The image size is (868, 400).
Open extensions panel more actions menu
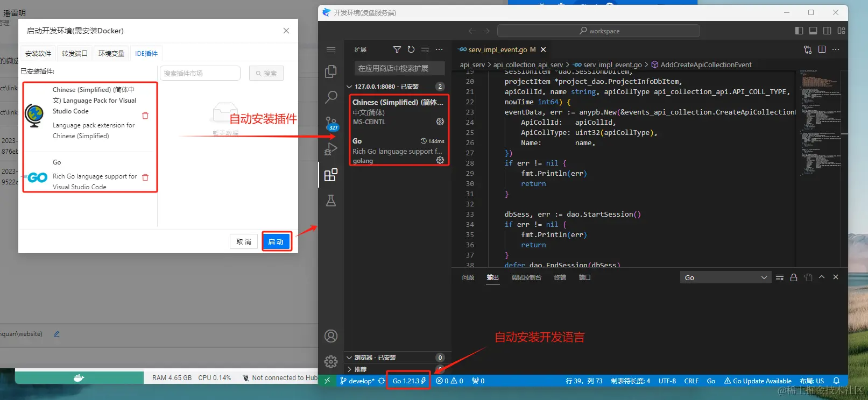tap(439, 49)
